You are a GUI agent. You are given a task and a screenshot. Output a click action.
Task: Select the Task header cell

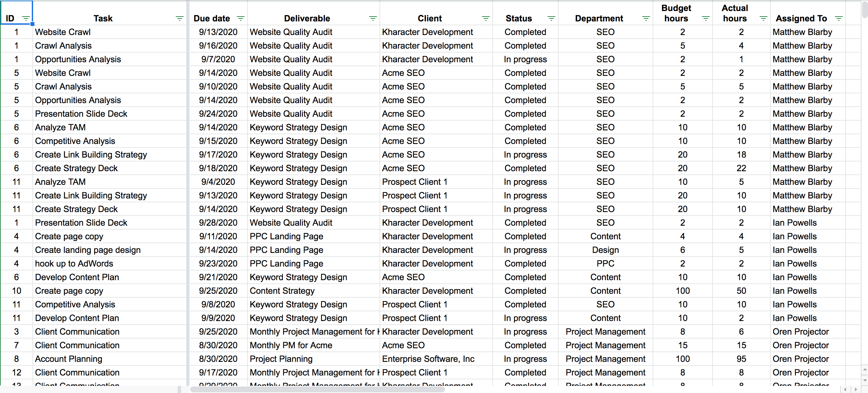tap(110, 13)
